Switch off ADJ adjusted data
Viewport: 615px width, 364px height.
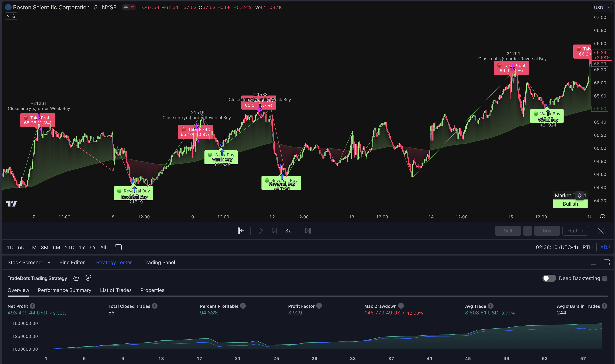(605, 247)
